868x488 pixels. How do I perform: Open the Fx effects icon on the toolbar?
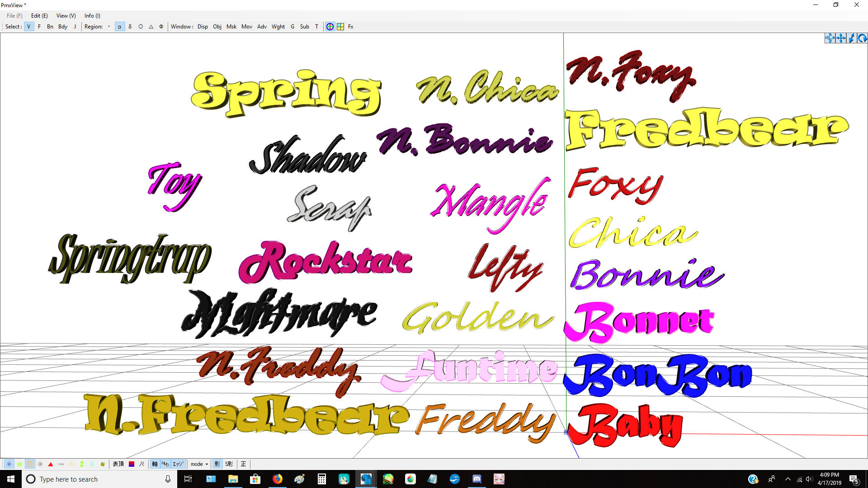pos(350,27)
